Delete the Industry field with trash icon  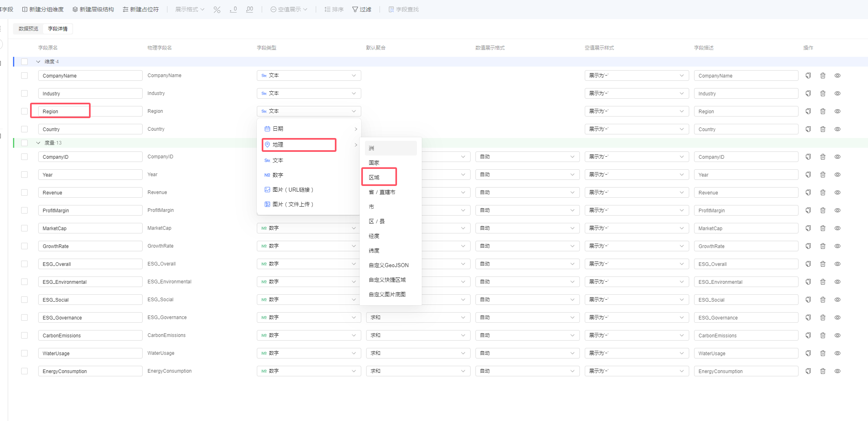[x=823, y=93]
